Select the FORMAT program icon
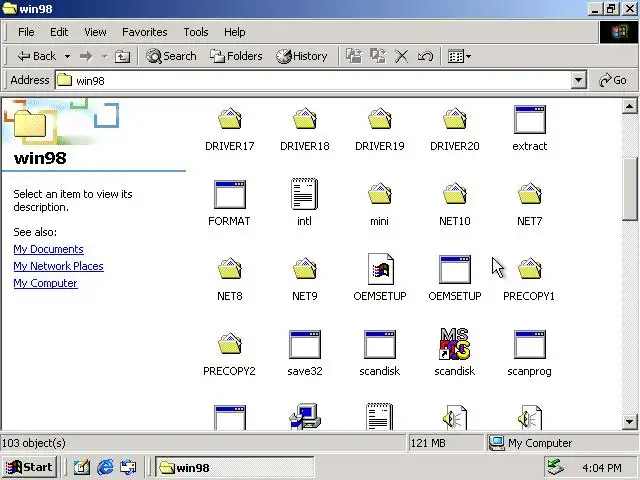Screen dimensions: 640x480 230,195
